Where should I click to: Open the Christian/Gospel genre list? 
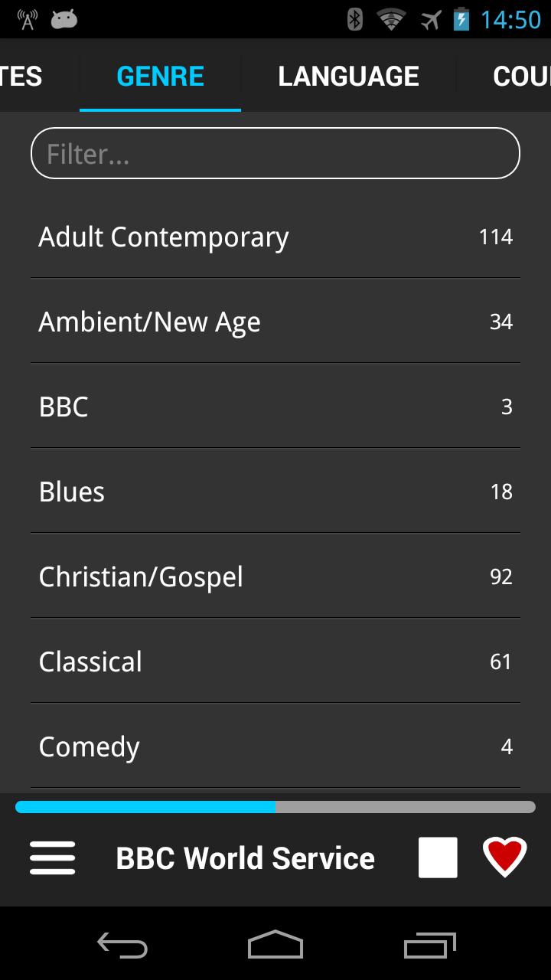[275, 577]
